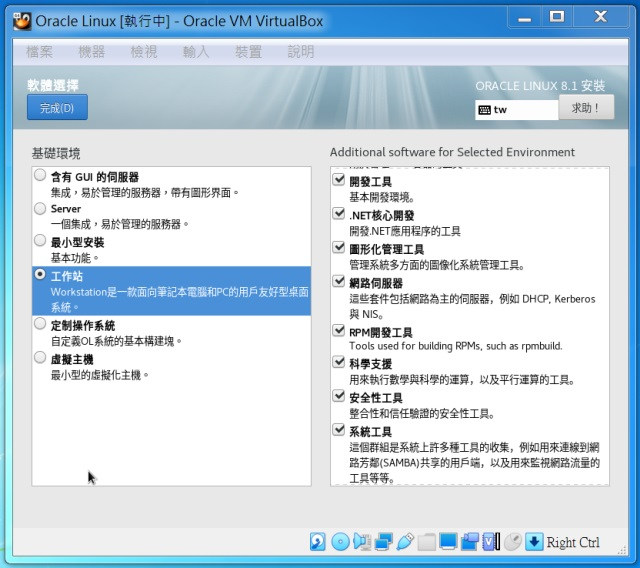Click the hard disk activity indicator icon
This screenshot has width=640, height=568.
(x=317, y=542)
